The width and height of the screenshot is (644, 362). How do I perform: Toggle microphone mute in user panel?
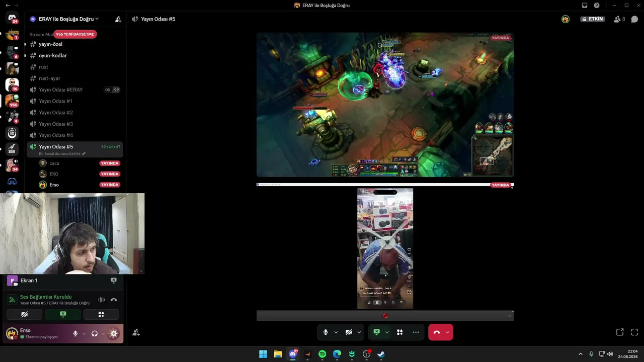point(75,333)
